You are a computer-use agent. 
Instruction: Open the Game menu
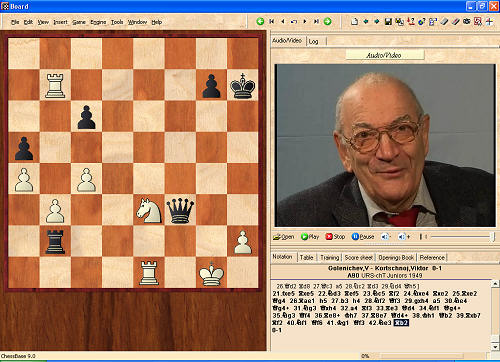pyautogui.click(x=79, y=22)
